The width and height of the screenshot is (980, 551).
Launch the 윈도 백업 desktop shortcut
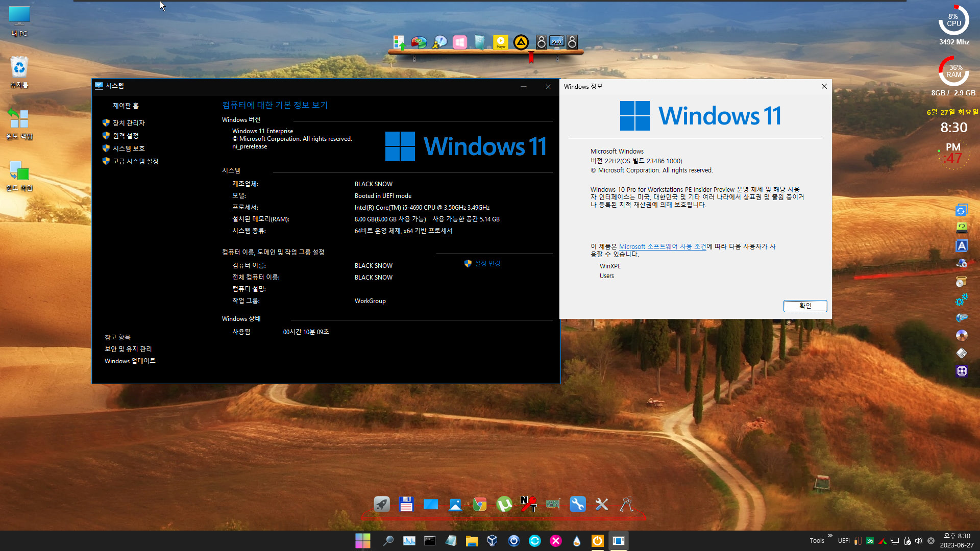point(19,124)
